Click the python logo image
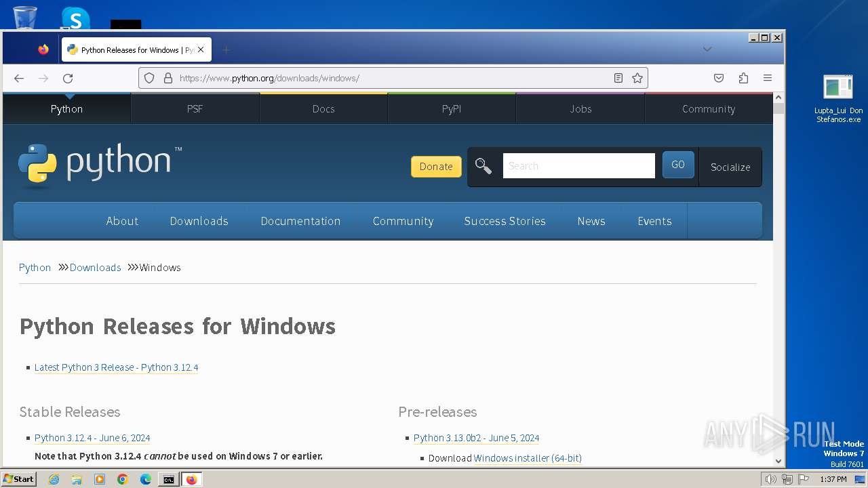Viewport: 868px width, 488px height. 100,165
